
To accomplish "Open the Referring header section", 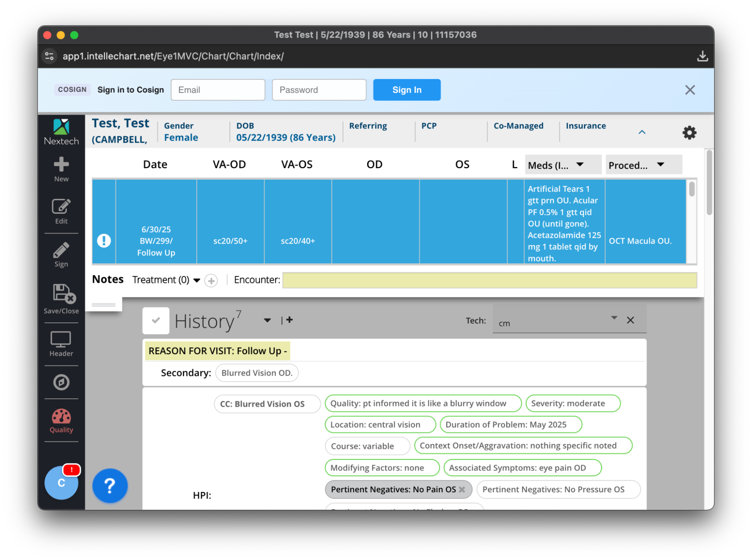I will point(368,126).
